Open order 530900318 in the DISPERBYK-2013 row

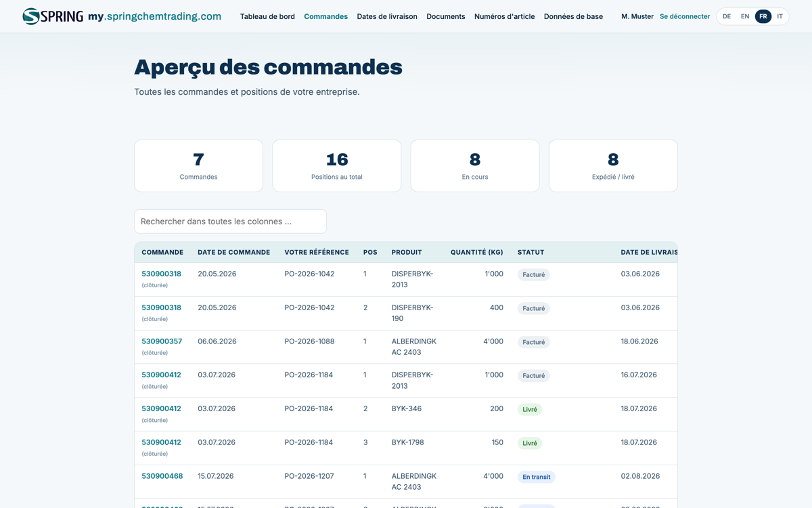[x=161, y=274]
